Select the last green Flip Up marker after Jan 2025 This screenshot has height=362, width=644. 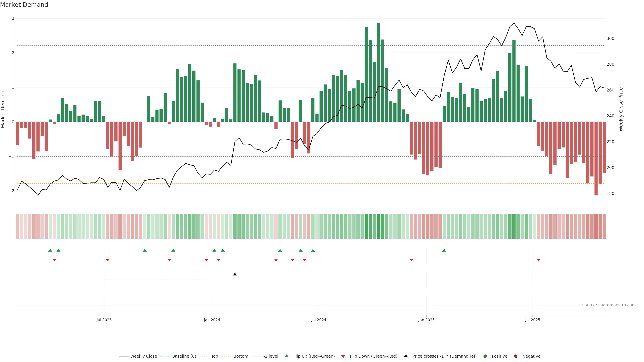coord(444,251)
